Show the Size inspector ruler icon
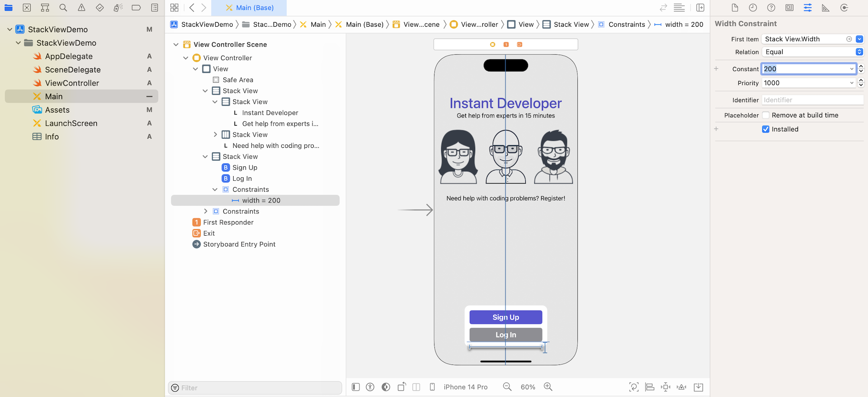 (826, 8)
